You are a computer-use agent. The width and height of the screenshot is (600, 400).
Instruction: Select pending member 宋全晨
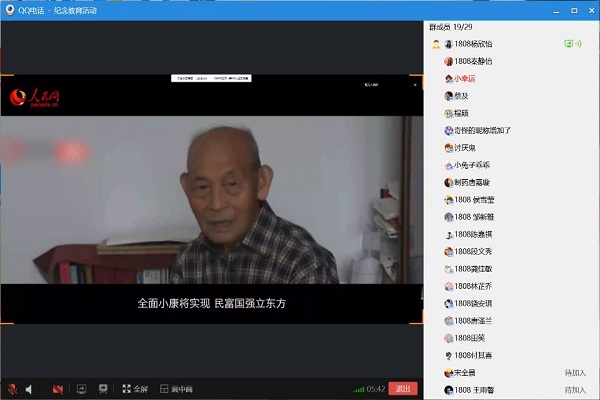pos(463,372)
